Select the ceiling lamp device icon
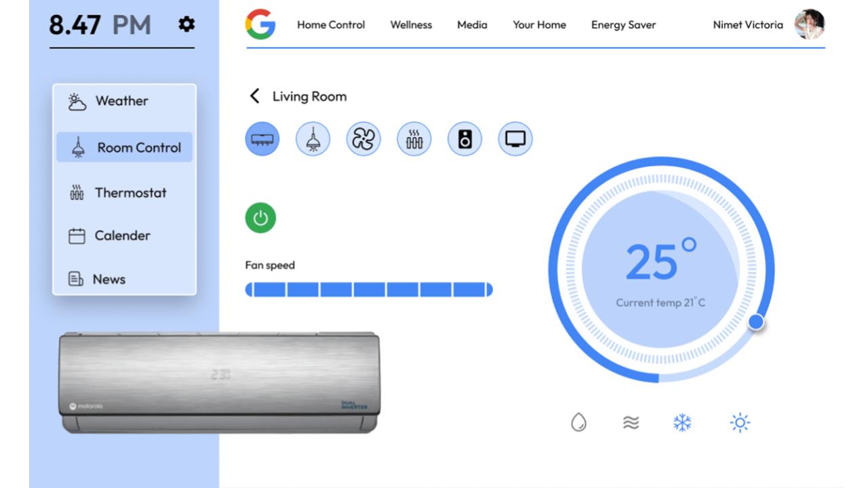Screen dimensions: 868x488 coord(313,140)
